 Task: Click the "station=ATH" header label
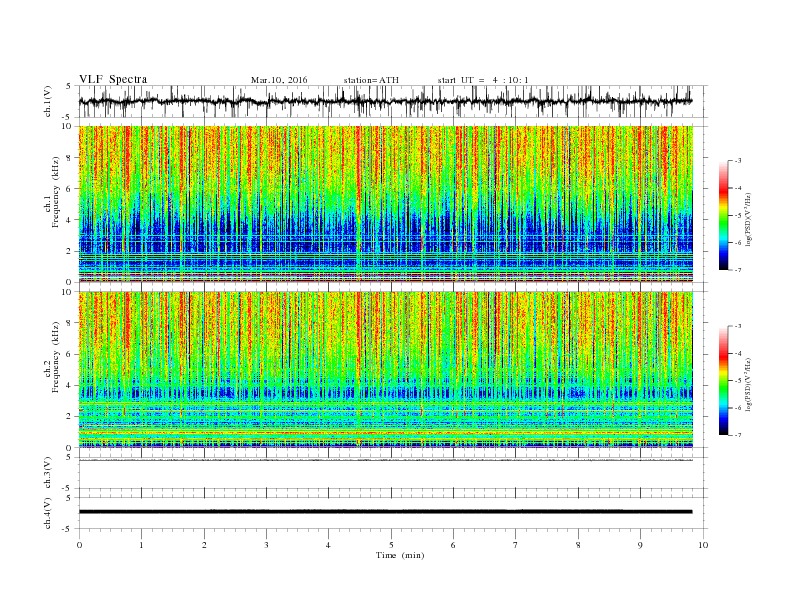point(371,80)
